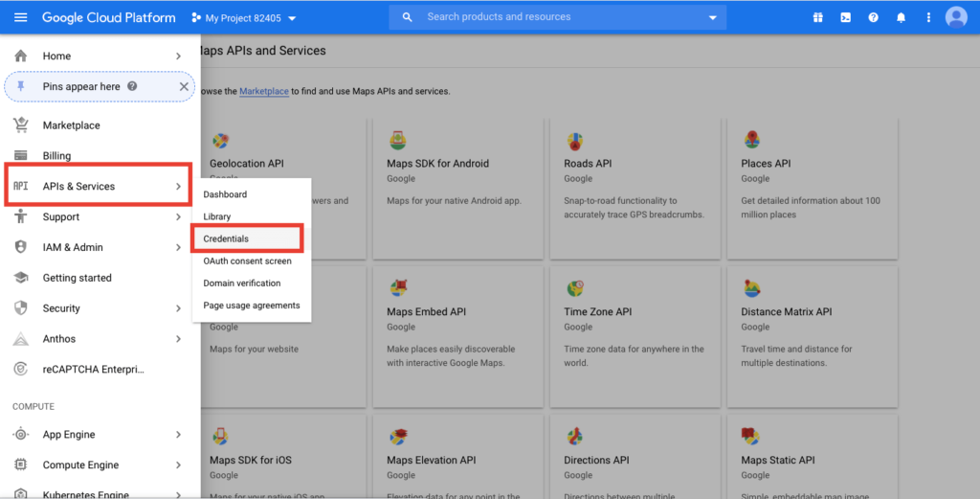Click the Marketplace link in the page text
The width and height of the screenshot is (980, 499).
(264, 91)
